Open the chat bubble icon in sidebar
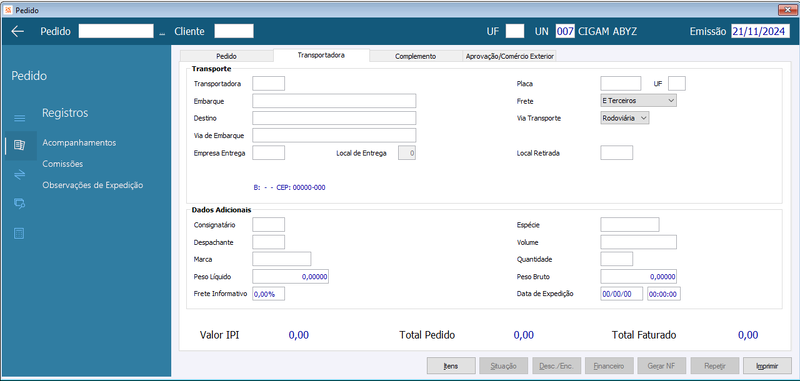 (x=19, y=204)
